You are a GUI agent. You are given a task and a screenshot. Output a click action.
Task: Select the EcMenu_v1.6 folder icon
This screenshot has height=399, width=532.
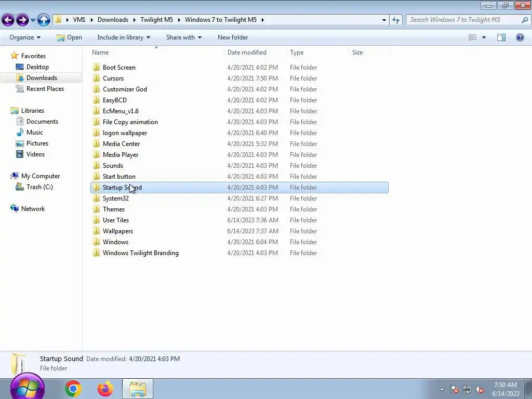96,111
